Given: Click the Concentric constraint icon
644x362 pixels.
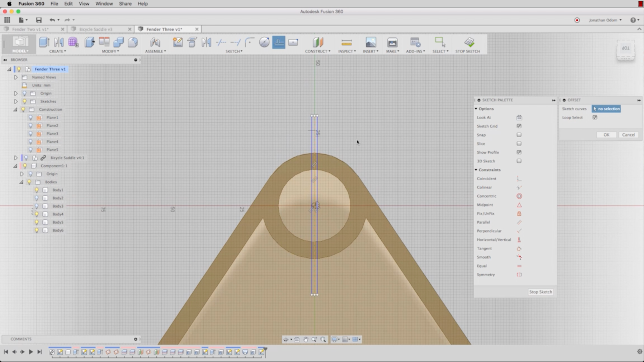Looking at the screenshot, I should (x=519, y=196).
